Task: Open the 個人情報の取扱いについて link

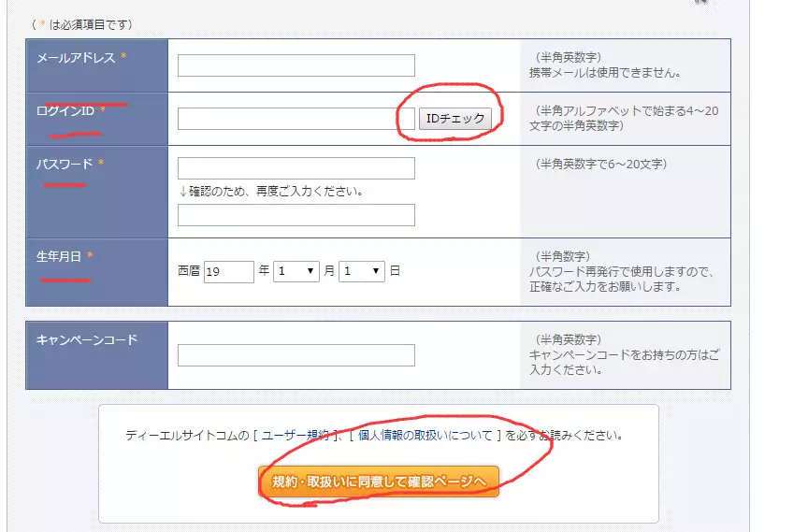Action: click(425, 436)
